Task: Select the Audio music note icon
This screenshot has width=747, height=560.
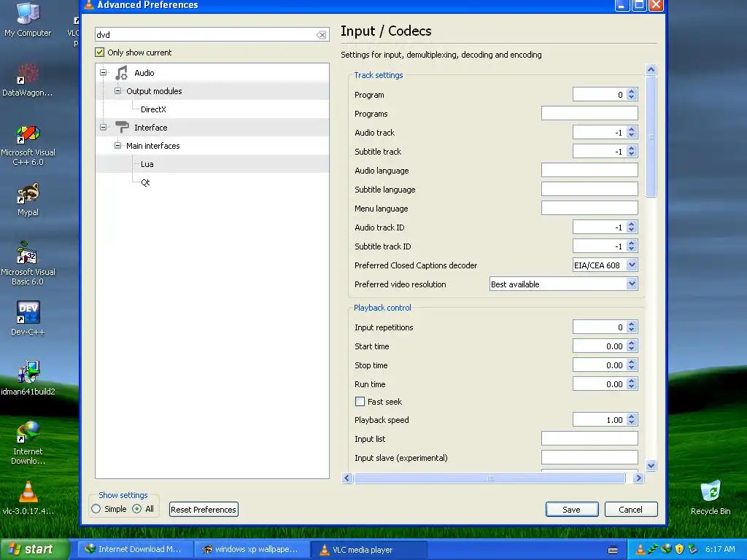Action: [122, 73]
